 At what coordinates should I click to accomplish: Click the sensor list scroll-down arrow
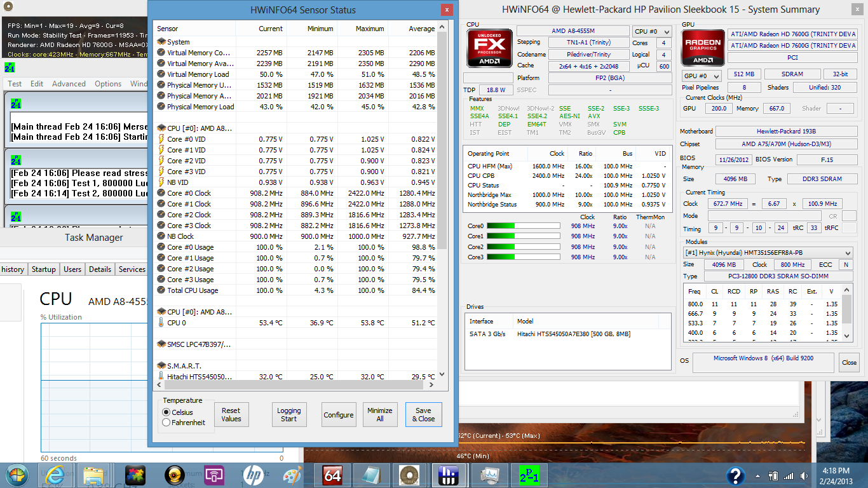coord(442,375)
